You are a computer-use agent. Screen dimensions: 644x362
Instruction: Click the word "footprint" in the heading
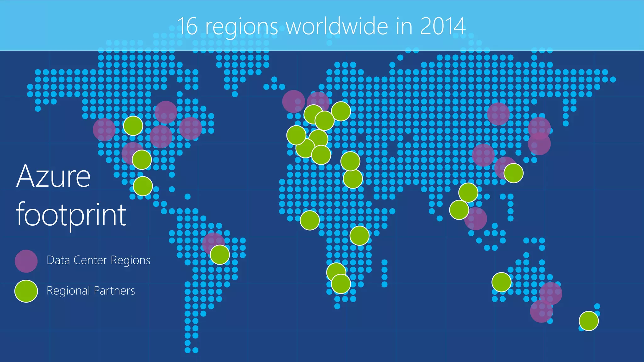pos(71,215)
